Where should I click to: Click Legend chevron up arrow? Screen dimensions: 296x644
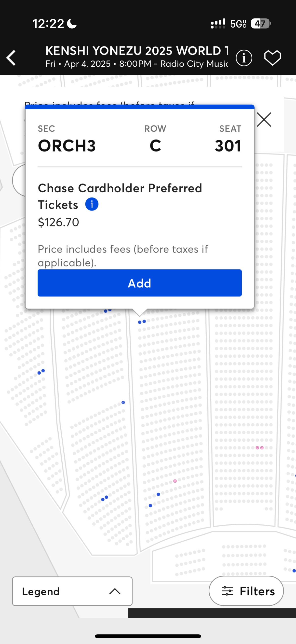click(x=115, y=591)
